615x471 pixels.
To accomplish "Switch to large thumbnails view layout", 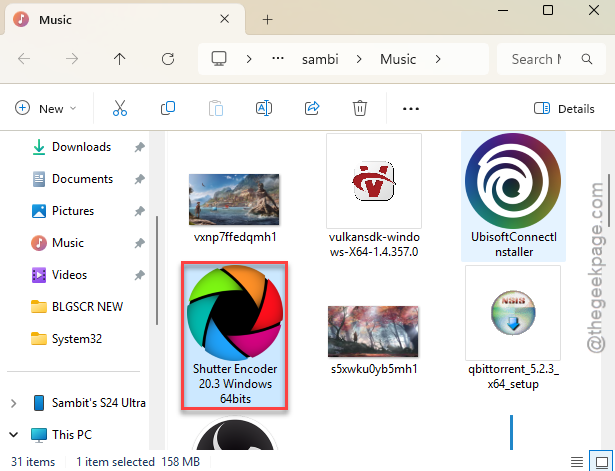I will [x=602, y=462].
